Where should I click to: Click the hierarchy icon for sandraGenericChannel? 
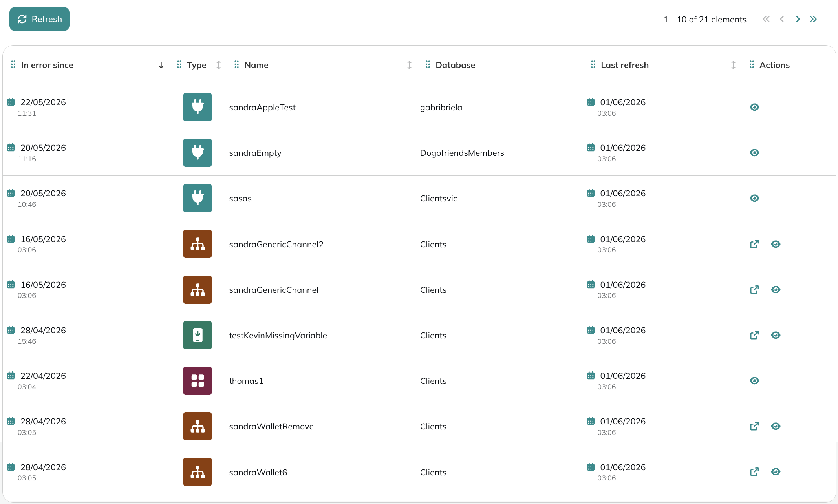(198, 290)
